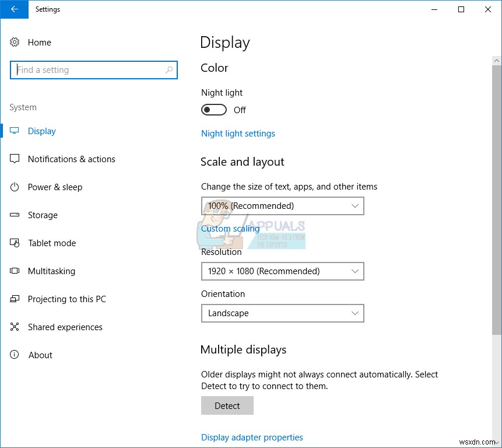Click the Shared experiences icon
The image size is (502, 448).
[15, 327]
